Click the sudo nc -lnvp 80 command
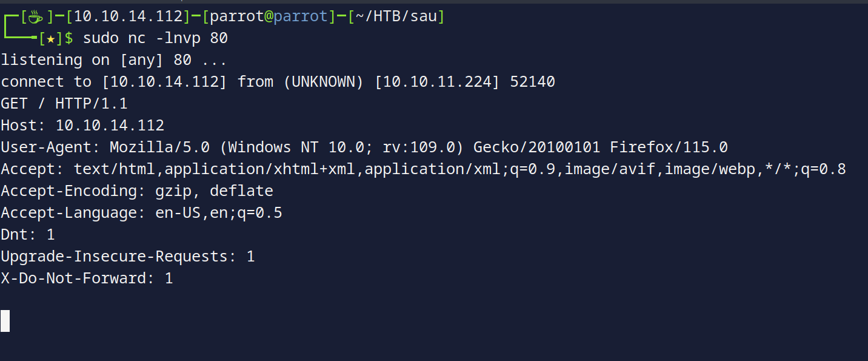 coord(155,39)
